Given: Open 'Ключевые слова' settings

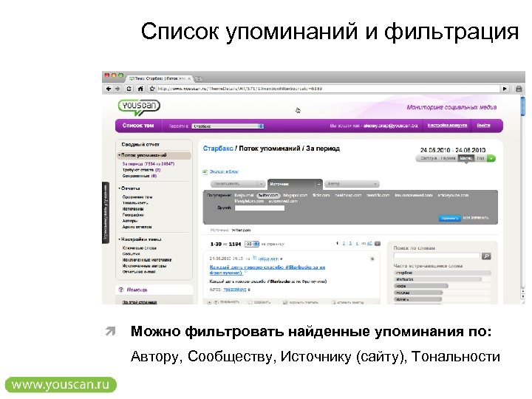Looking at the screenshot, I should click(140, 248).
